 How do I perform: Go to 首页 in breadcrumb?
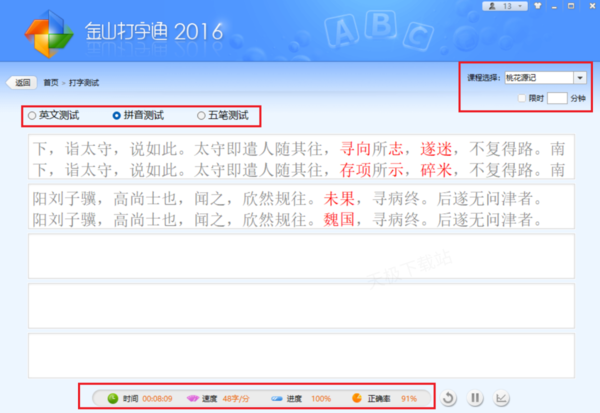pyautogui.click(x=51, y=83)
